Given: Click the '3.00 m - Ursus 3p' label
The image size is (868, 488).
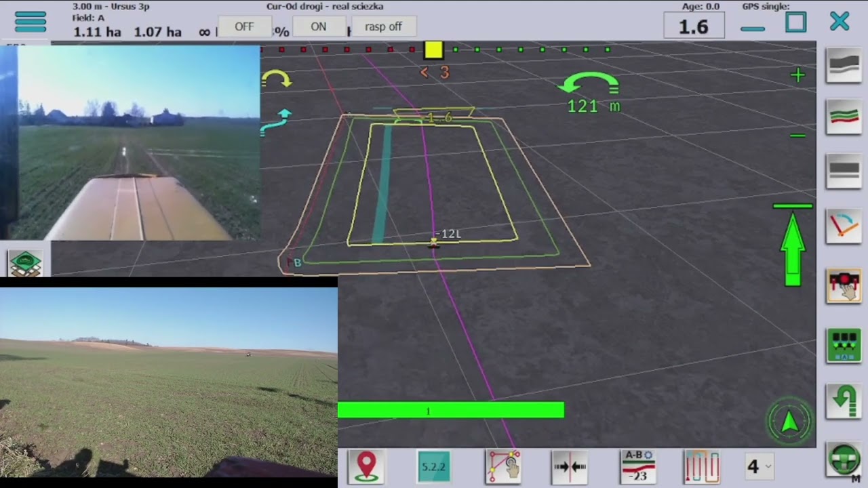Looking at the screenshot, I should coord(111,7).
